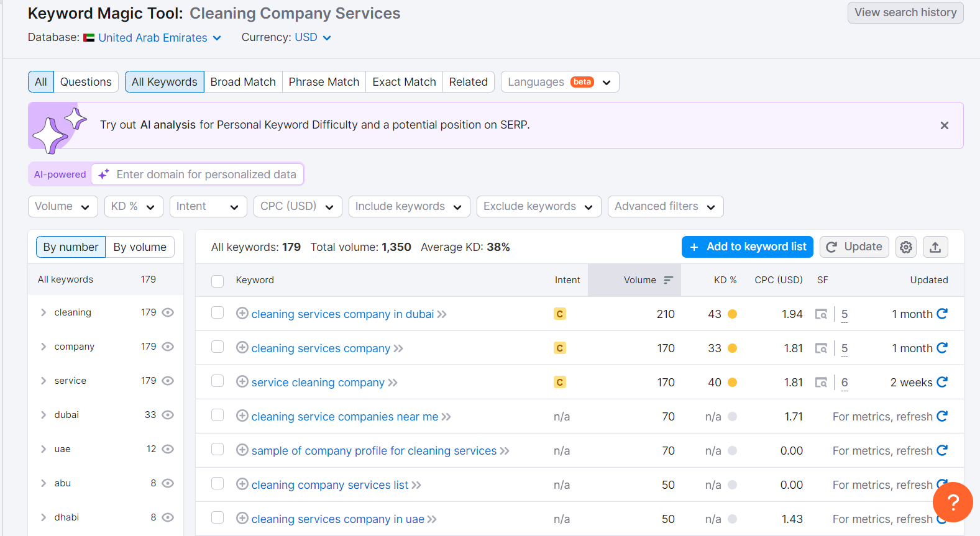Open the KD % filter dropdown
The image size is (980, 536).
[x=134, y=207]
